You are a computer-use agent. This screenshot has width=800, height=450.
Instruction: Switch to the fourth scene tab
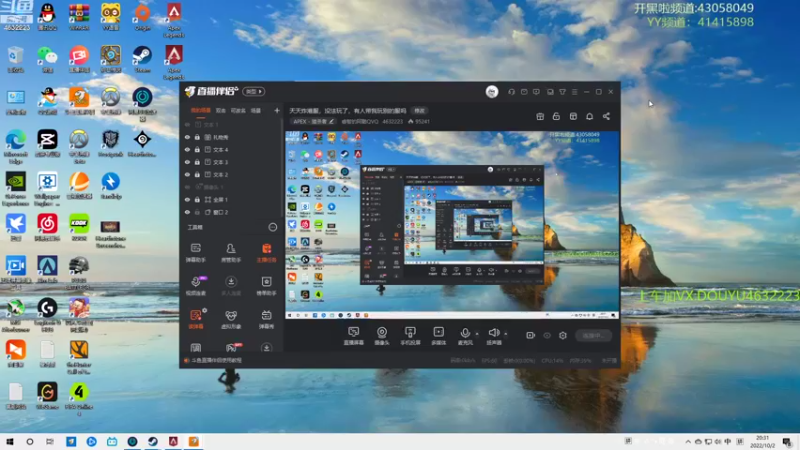[256, 110]
